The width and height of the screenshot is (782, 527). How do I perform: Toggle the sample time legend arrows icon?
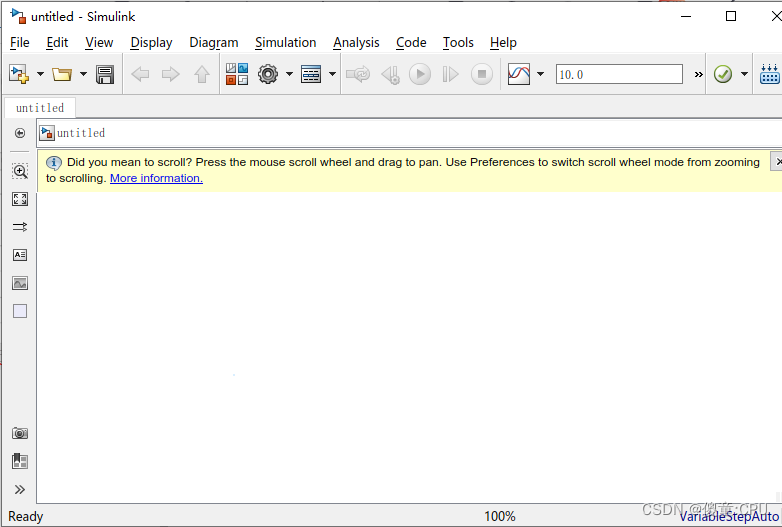pos(20,227)
